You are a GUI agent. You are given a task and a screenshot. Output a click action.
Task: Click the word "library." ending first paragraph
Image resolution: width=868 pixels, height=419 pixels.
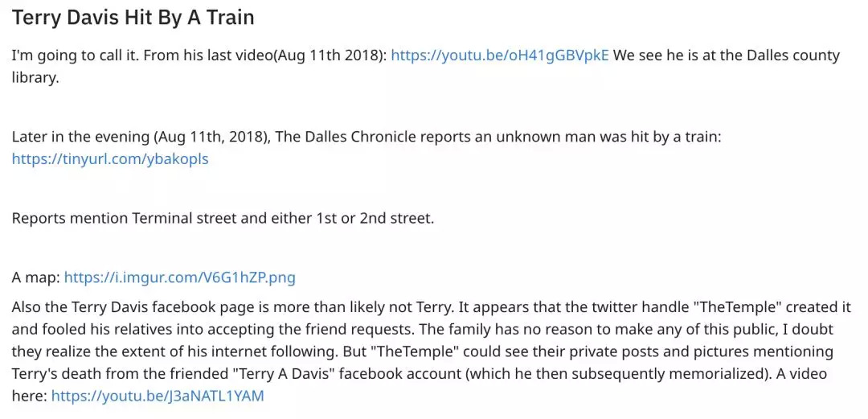pyautogui.click(x=35, y=78)
